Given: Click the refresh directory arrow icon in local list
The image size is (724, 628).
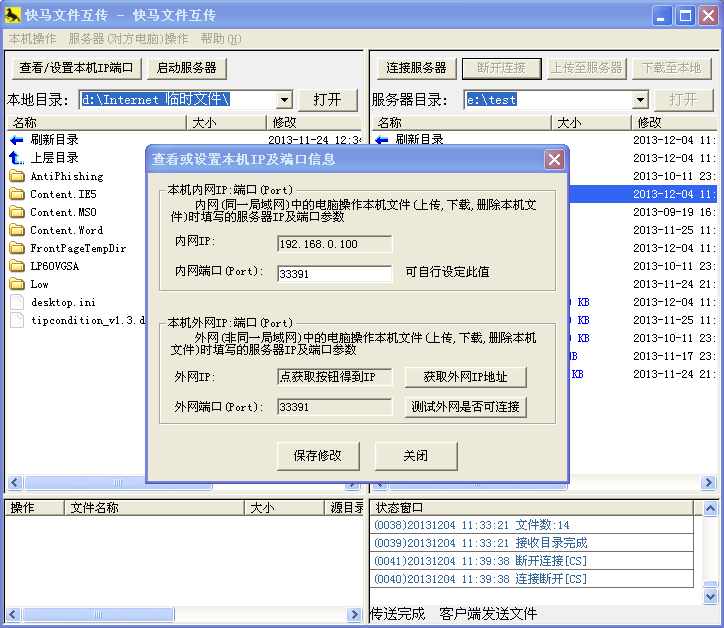Looking at the screenshot, I should pos(16,140).
